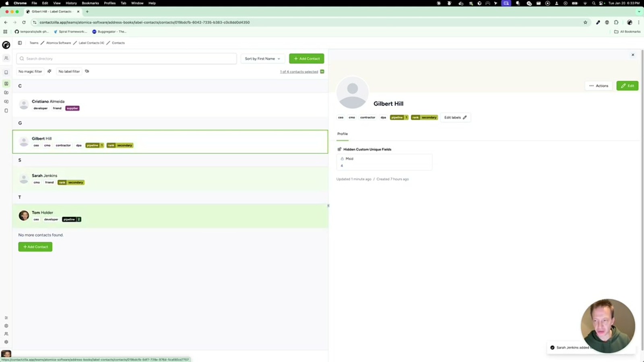Screen dimensions: 644x362
Task: Toggle the sidebar panel icon beside Teams
Action: [x=20, y=43]
